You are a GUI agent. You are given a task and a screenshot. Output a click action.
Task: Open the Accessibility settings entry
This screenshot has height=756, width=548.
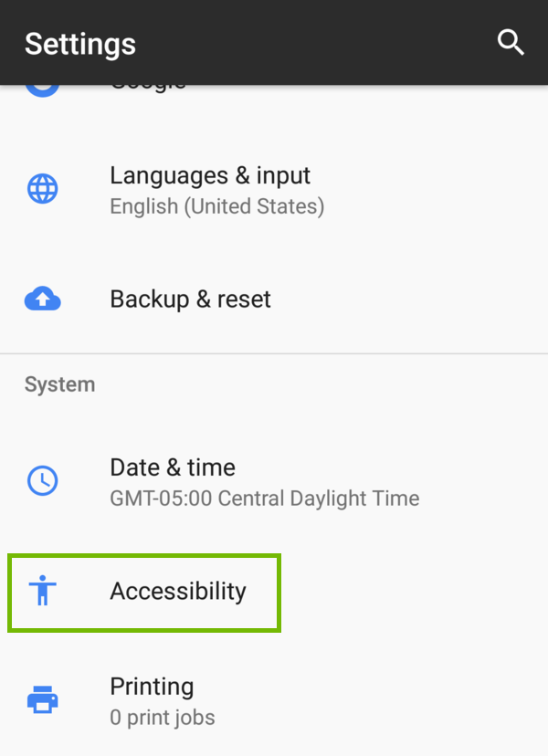[178, 592]
